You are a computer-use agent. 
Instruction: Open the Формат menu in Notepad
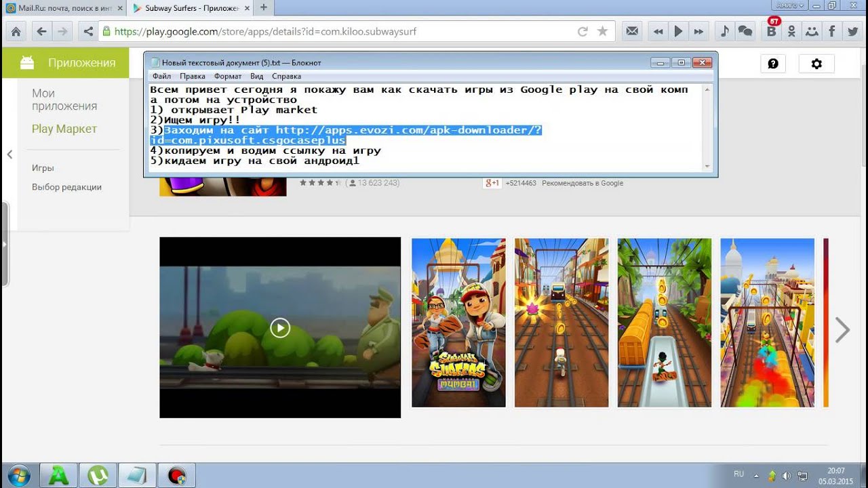[x=228, y=77]
